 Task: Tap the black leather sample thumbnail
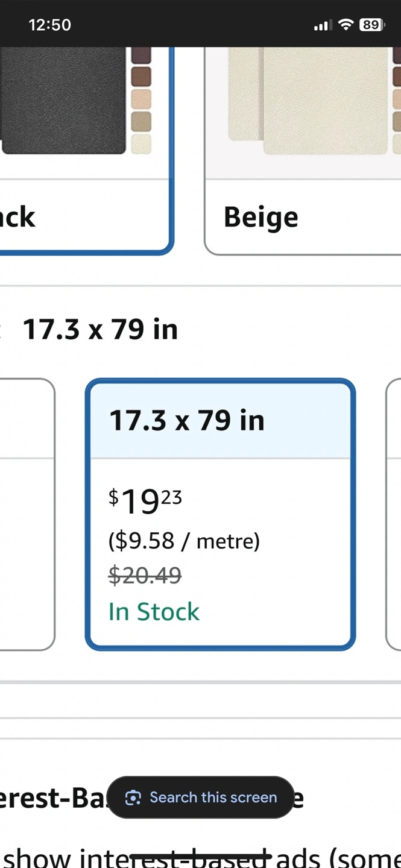click(63, 101)
